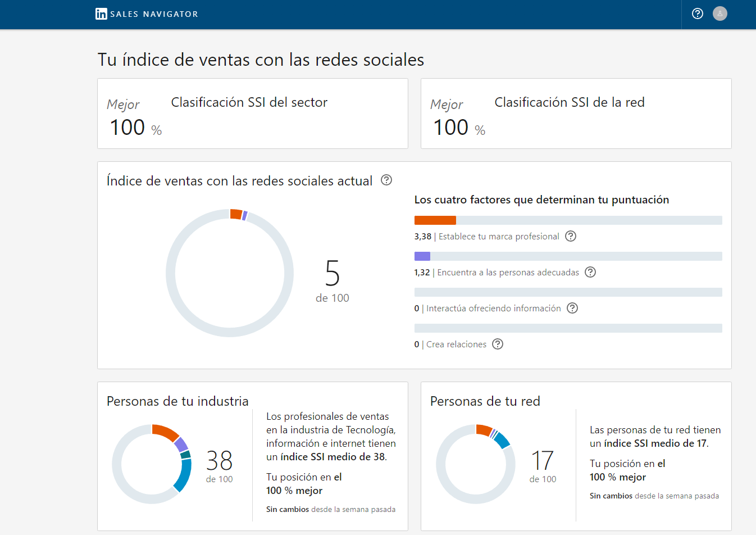Open the help icon in top bar
Screen dimensions: 756x535
tap(698, 13)
